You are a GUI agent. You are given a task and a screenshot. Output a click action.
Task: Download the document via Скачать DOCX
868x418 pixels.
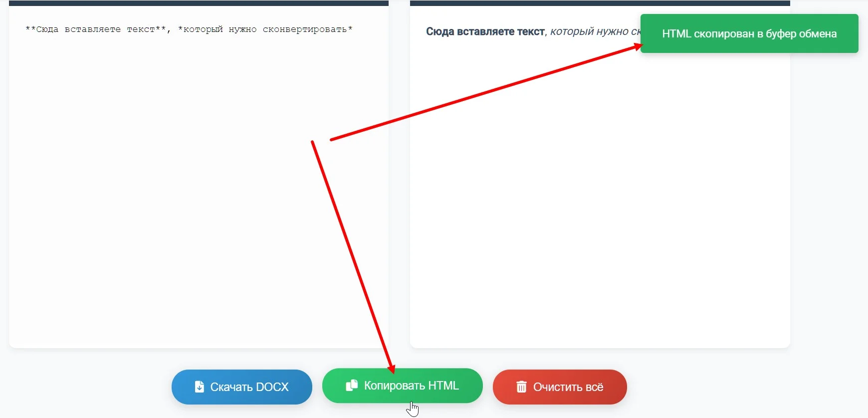(242, 387)
